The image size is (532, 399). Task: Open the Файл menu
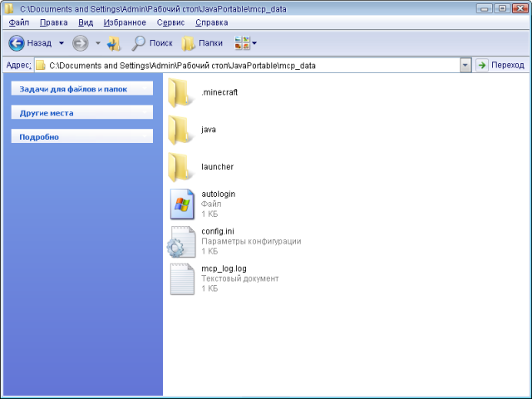[18, 22]
